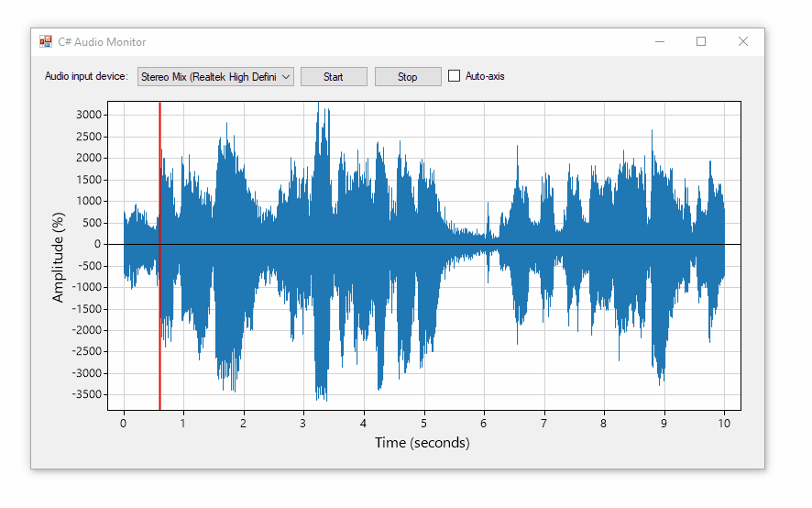Click the Stop button
This screenshot has width=812, height=508.
click(x=408, y=77)
